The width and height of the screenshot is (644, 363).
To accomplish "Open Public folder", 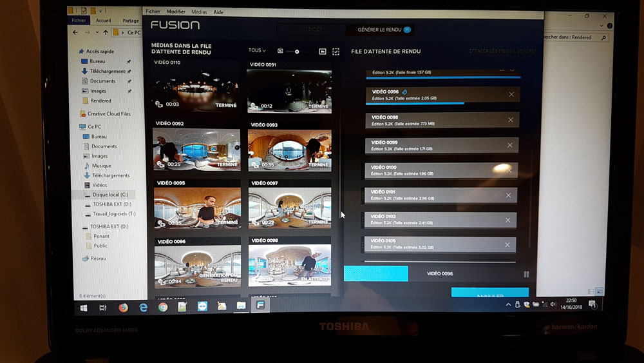I will point(97,246).
